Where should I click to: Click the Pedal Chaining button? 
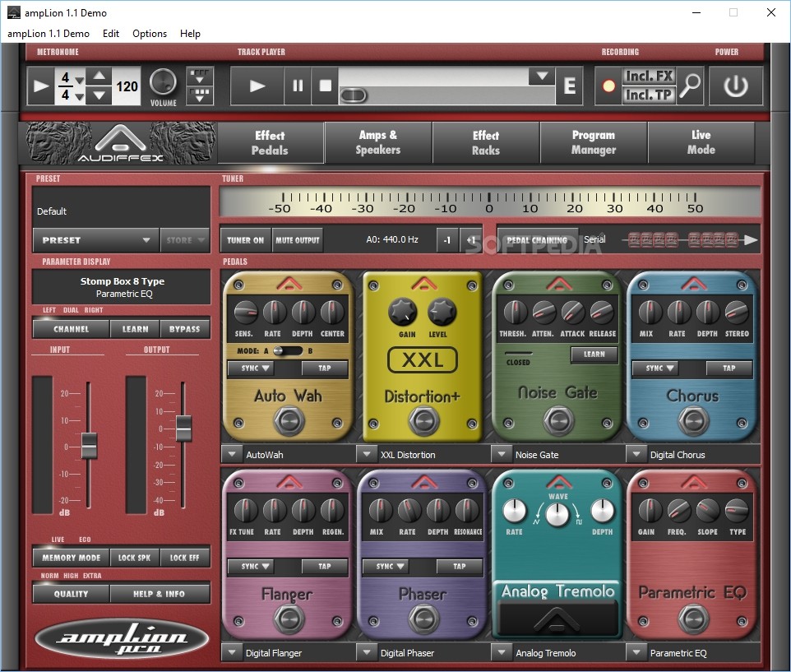pyautogui.click(x=537, y=240)
